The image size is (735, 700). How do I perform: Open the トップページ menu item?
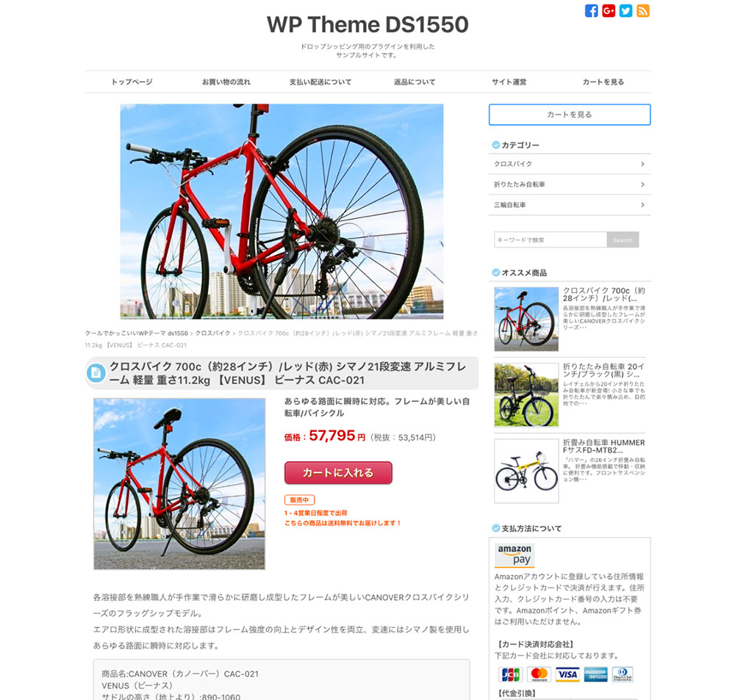132,82
